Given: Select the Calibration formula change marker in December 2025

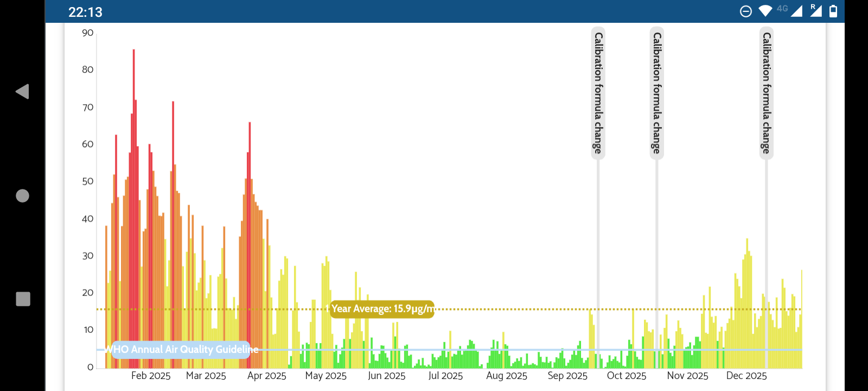Looking at the screenshot, I should click(x=766, y=92).
